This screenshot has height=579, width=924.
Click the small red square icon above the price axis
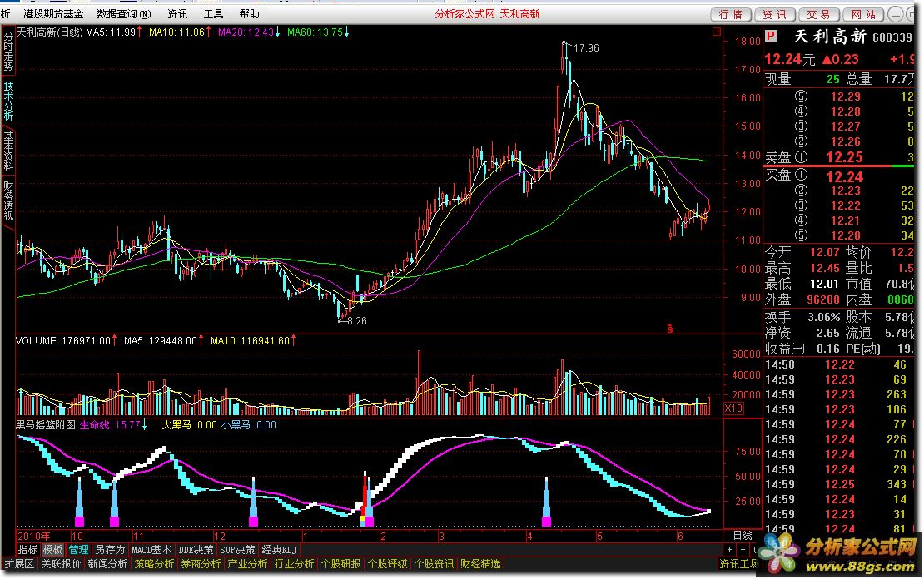pos(717,32)
